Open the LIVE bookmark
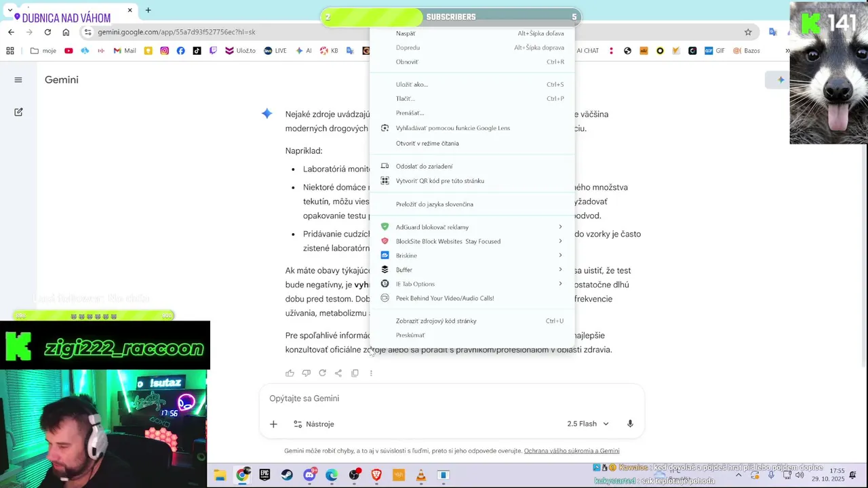 pyautogui.click(x=275, y=51)
